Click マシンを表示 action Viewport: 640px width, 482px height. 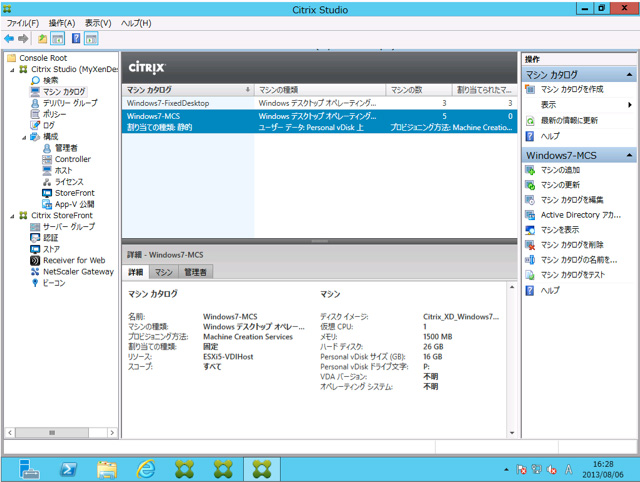click(560, 230)
